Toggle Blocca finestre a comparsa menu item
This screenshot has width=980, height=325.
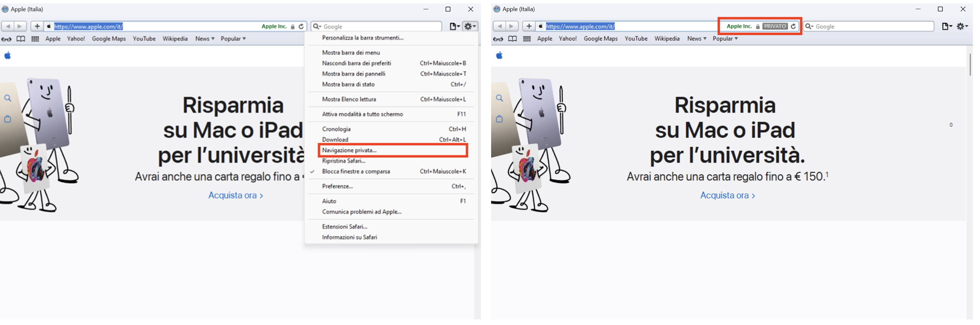391,171
